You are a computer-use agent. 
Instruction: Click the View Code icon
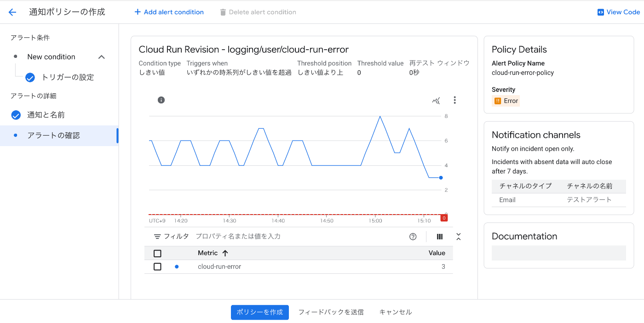click(x=601, y=12)
